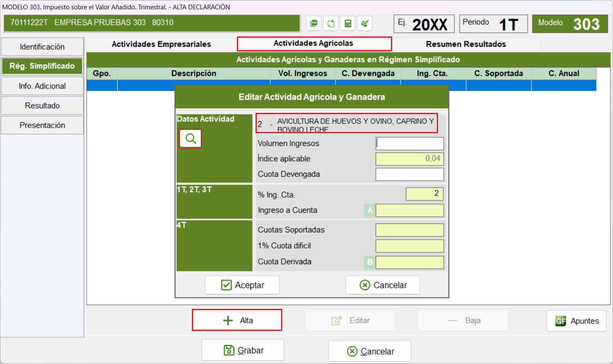Click the coins import icon in toolbar

365,23
